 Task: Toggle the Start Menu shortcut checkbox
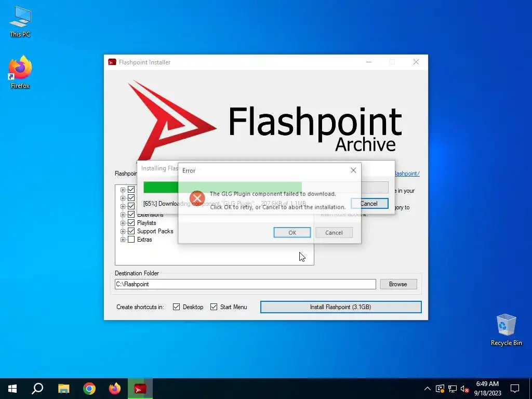click(214, 307)
